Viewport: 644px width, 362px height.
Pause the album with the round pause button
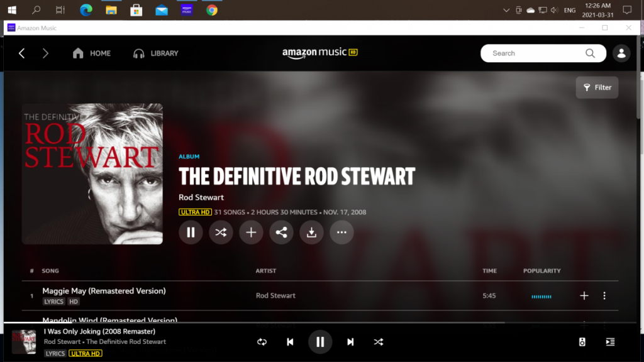click(x=191, y=233)
